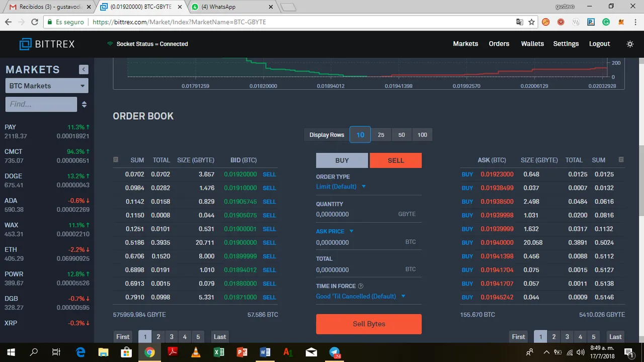Image resolution: width=644 pixels, height=362 pixels.
Task: Open the Orders menu
Action: (499, 44)
